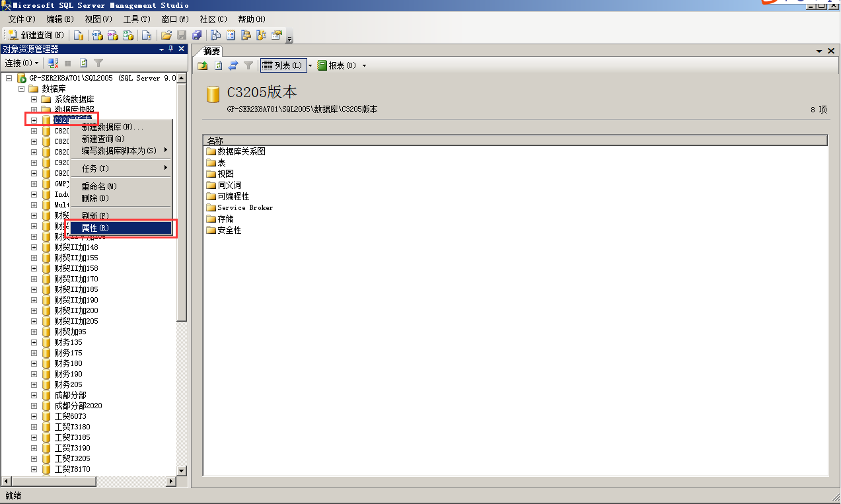Open a SQL Server Mobile query

point(147,35)
